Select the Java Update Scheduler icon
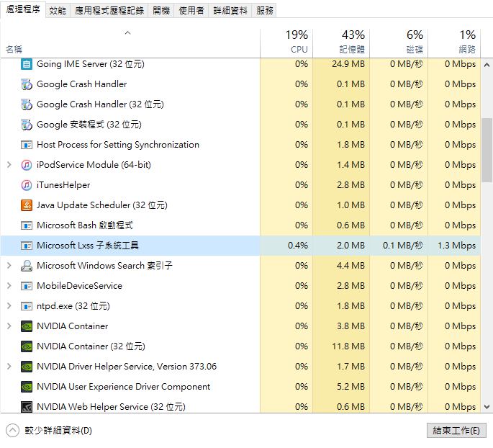Viewport: 493px width, 448px height. tap(27, 205)
